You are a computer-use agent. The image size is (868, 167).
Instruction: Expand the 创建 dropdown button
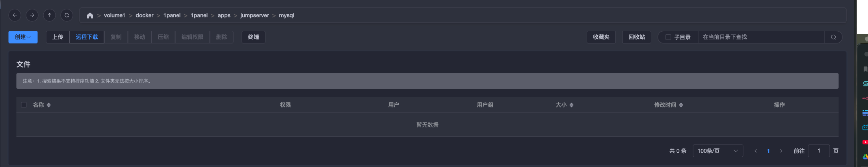pos(23,37)
